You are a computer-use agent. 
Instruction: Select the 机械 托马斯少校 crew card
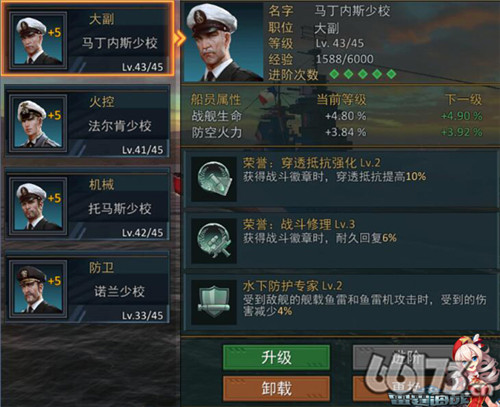[87, 205]
